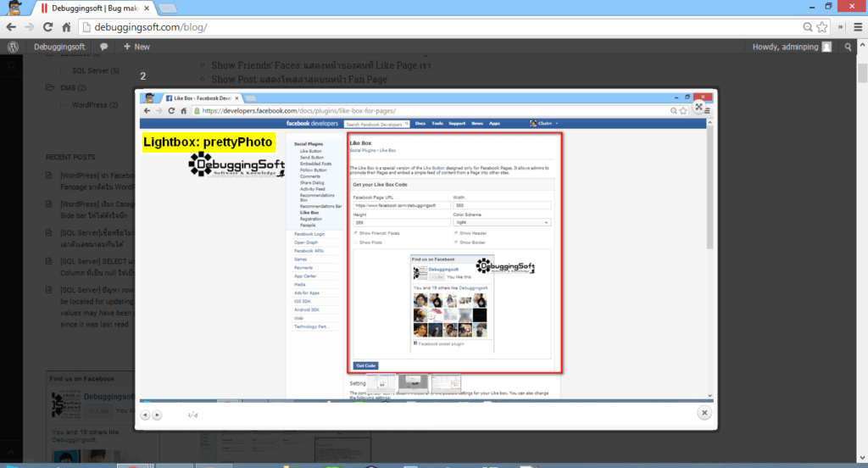Open recent post about Facebook Fanpage

pyautogui.click(x=97, y=181)
